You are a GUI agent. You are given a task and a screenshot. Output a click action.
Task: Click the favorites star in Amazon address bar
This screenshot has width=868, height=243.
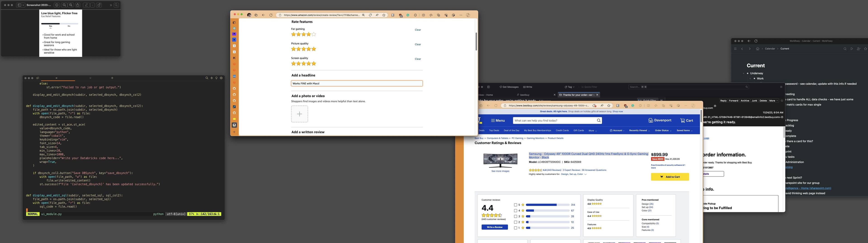point(384,15)
